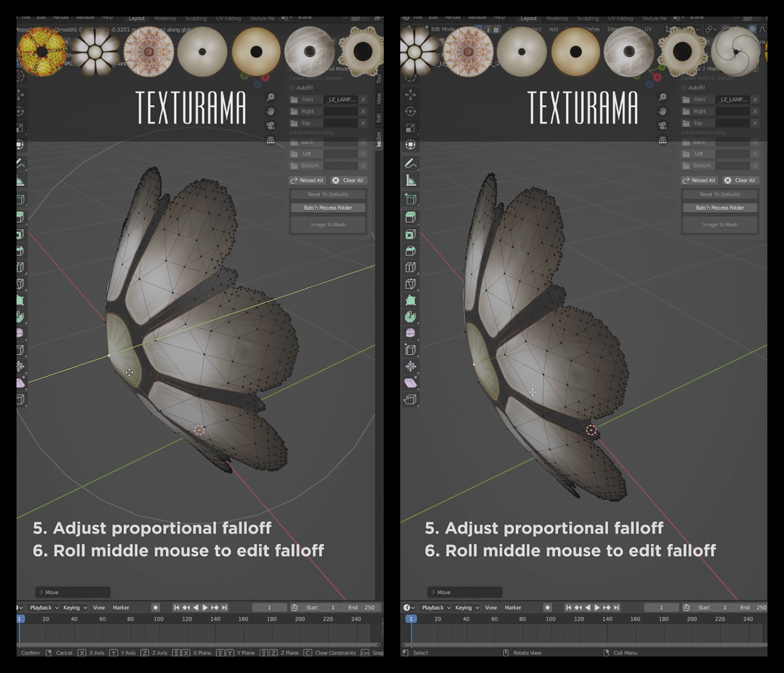Jump to last frame in right timeline
The height and width of the screenshot is (673, 784).
pyautogui.click(x=617, y=607)
